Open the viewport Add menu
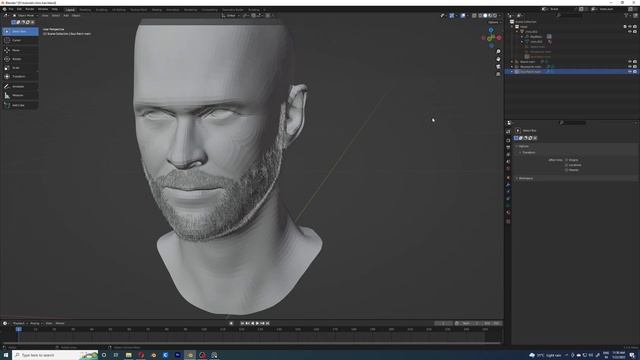 66,16
